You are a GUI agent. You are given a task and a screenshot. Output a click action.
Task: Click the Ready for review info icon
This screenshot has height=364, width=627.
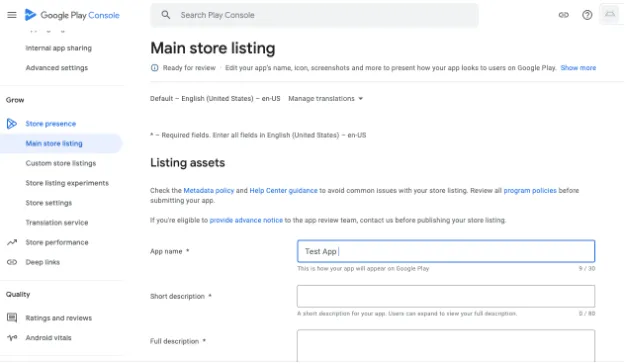click(x=154, y=68)
